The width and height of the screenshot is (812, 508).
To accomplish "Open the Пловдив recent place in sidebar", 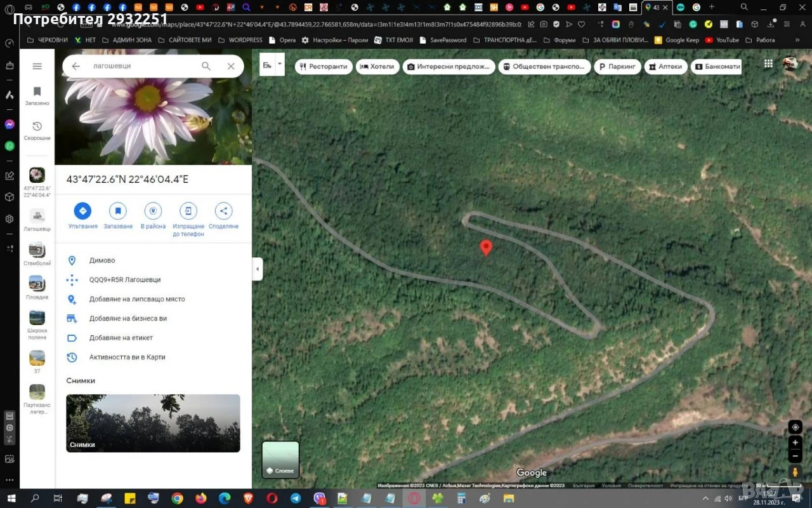I will pos(37,288).
